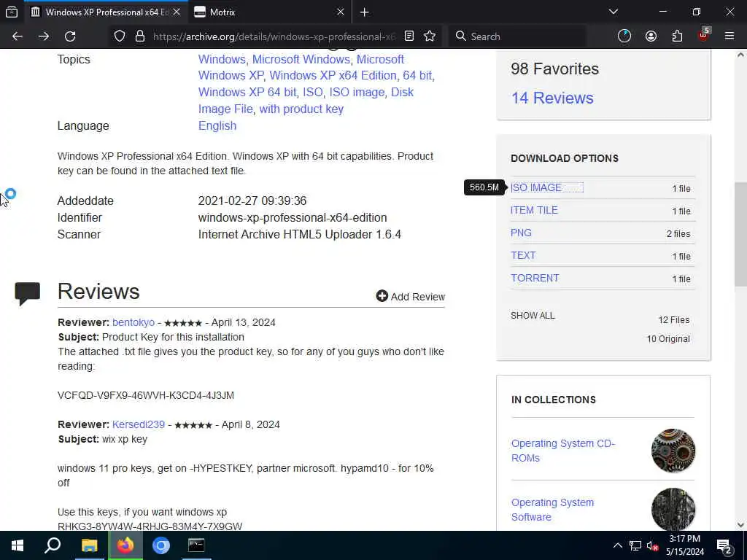Image resolution: width=747 pixels, height=560 pixels.
Task: Close the Windows XP Professional tab
Action: (x=177, y=12)
